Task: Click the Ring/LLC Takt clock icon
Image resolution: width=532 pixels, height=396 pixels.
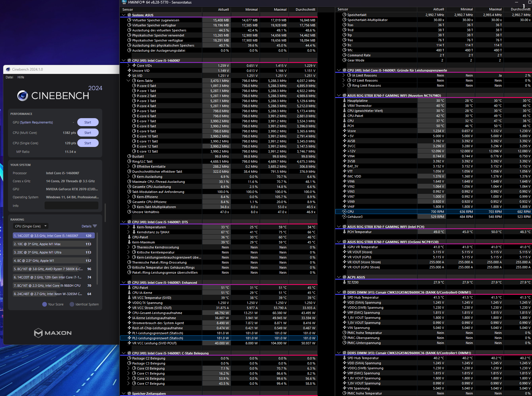Action: pos(129,161)
